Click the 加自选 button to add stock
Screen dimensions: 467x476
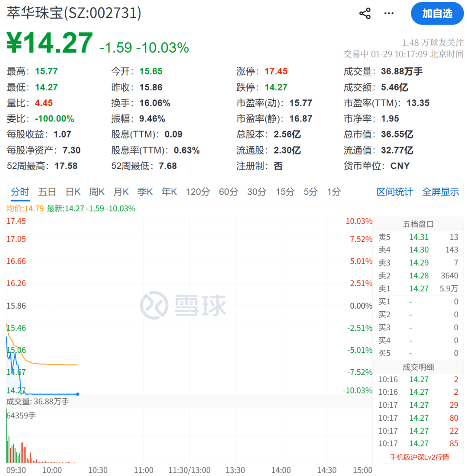(x=437, y=13)
